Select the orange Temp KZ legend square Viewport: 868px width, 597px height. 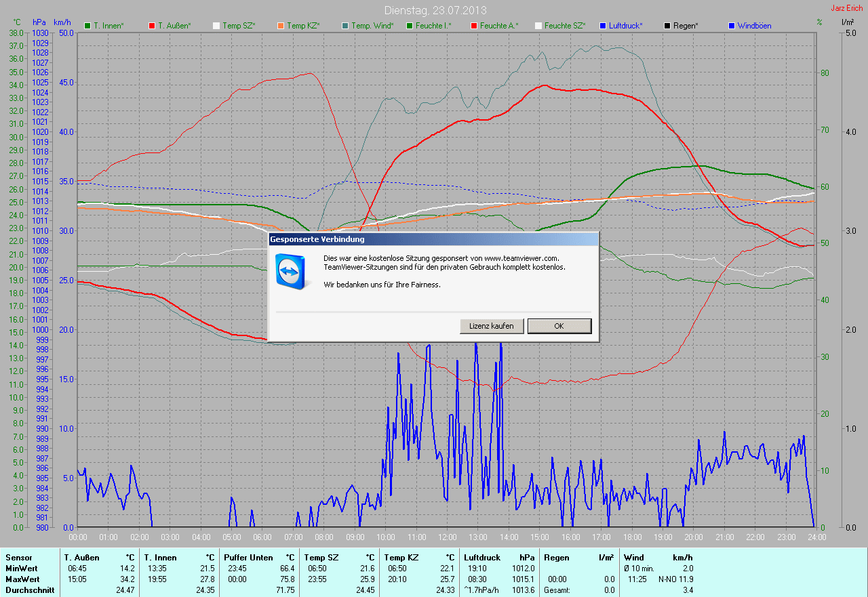click(x=280, y=26)
